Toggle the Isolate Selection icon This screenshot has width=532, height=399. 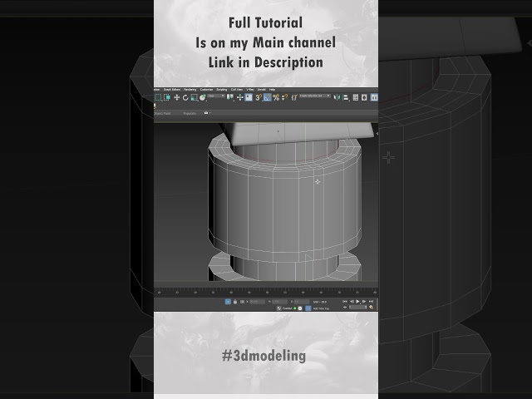click(228, 302)
